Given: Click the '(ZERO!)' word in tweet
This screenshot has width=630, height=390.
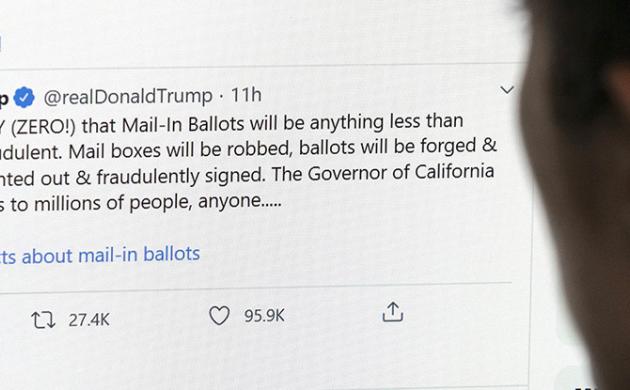Looking at the screenshot, I should click(x=43, y=127).
